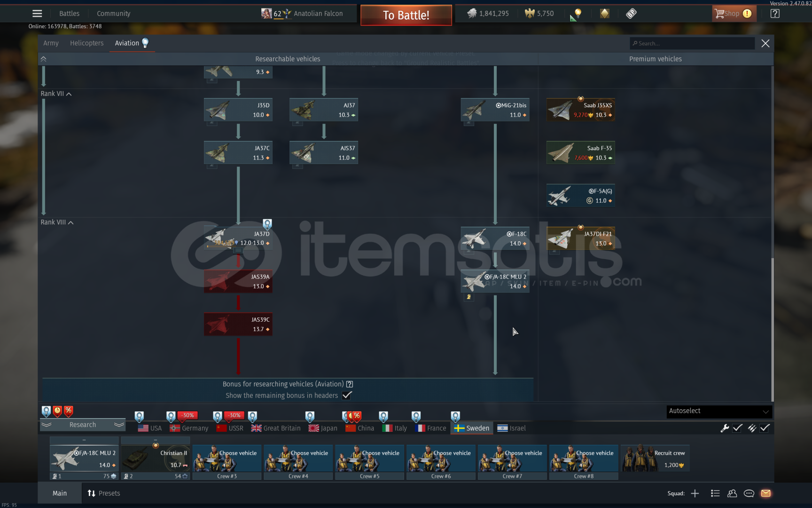This screenshot has height=508, width=812.
Task: Open the Autoselect dropdown
Action: (x=719, y=411)
